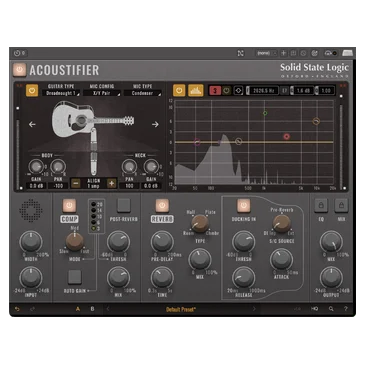Toggle the guitar mic section power button
This screenshot has height=365, width=365.
[x=32, y=90]
